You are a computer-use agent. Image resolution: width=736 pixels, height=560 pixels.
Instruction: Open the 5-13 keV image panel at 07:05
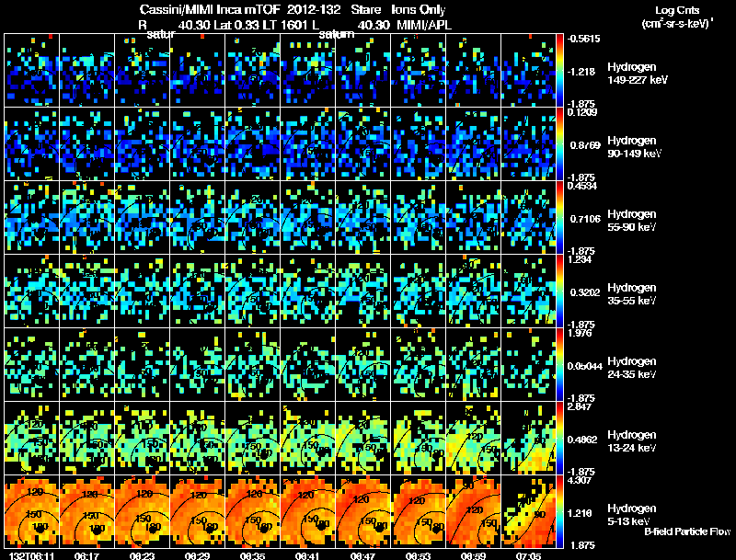tap(528, 511)
